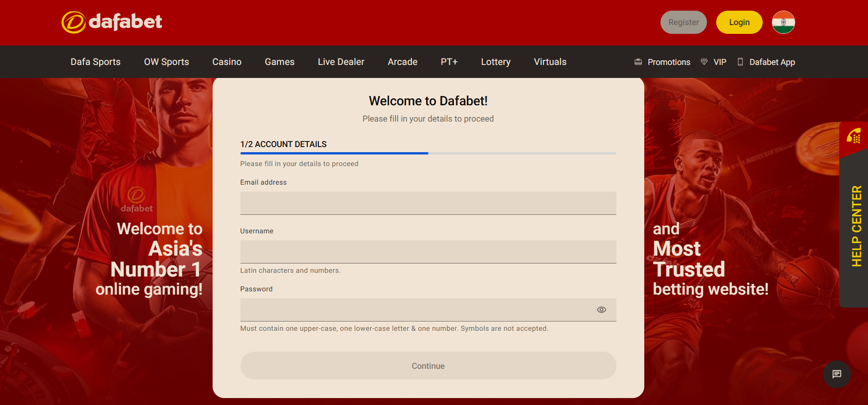The height and width of the screenshot is (405, 868).
Task: Click the account details progress bar
Action: pyautogui.click(x=428, y=153)
